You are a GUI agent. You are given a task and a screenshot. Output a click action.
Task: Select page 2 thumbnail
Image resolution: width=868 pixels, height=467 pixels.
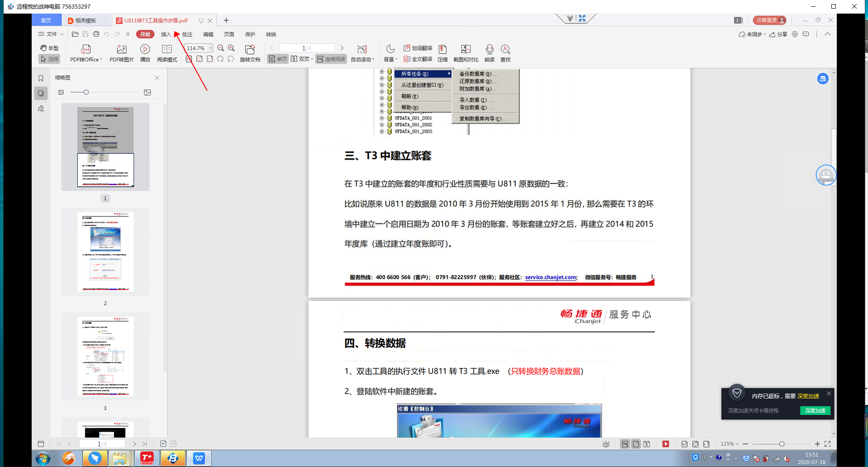click(x=105, y=252)
